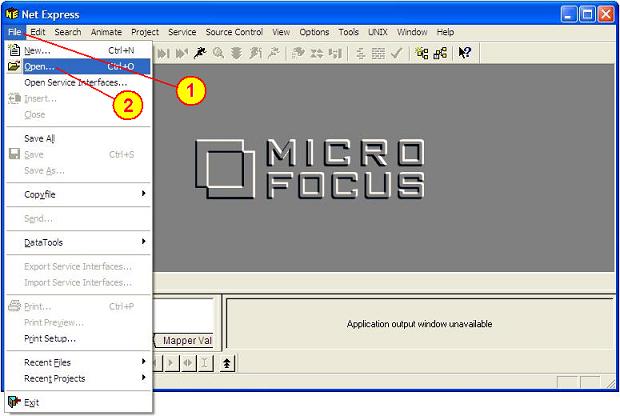Open the Edit menu
Screen dimensions: 620x416
point(38,32)
